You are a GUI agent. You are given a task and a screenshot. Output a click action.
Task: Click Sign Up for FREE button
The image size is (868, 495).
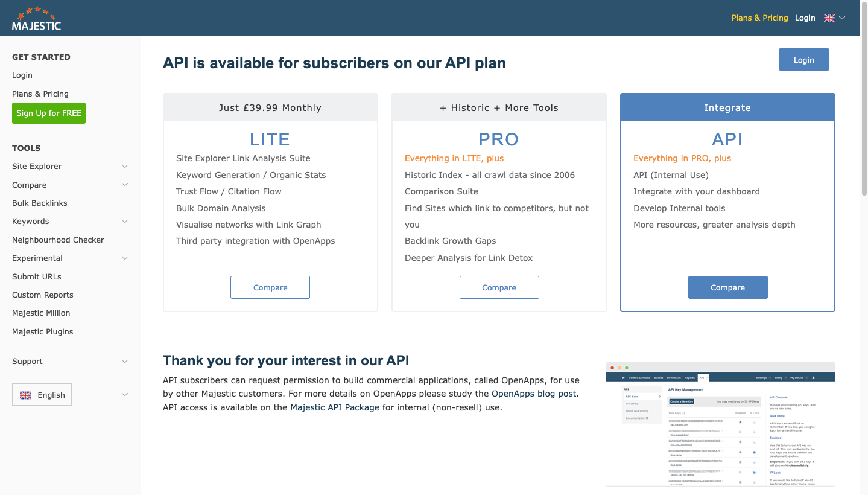(x=49, y=113)
